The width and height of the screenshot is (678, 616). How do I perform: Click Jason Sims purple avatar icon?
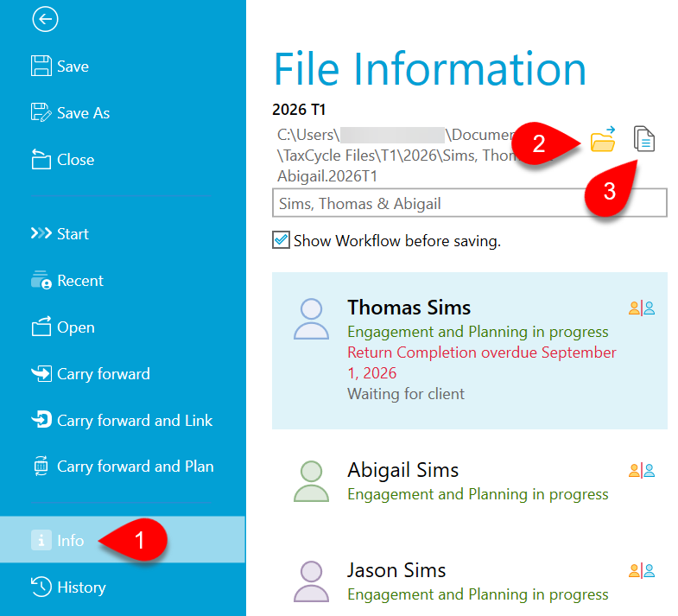311,581
